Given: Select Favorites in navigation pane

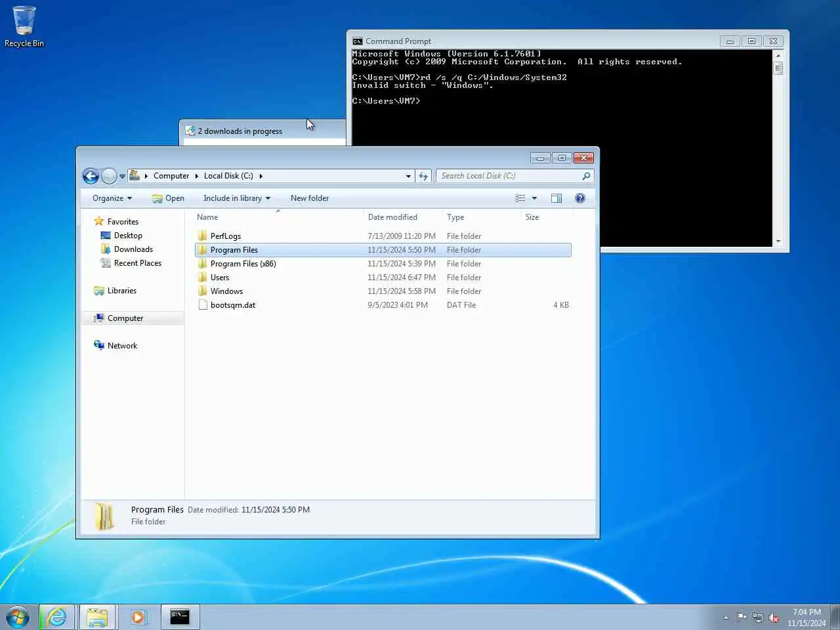Looking at the screenshot, I should coord(123,222).
